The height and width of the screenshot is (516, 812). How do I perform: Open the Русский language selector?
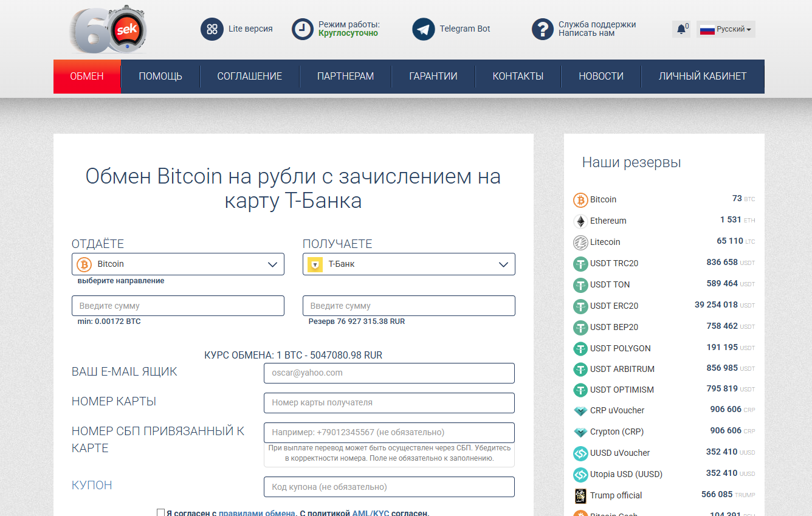tap(725, 29)
